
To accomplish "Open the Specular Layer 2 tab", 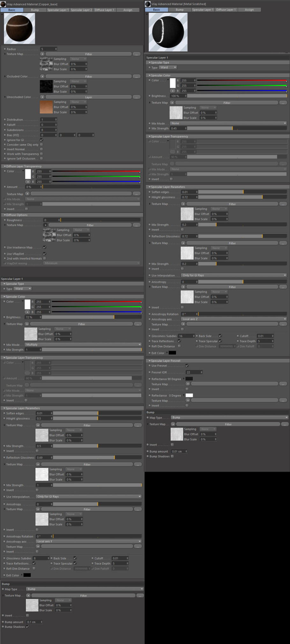I will point(81,10).
